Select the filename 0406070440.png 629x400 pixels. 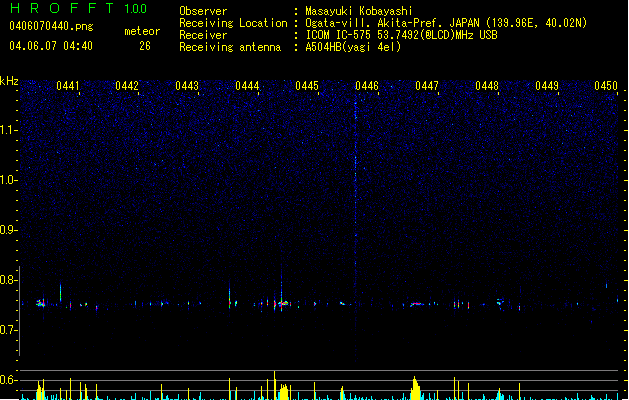click(51, 26)
